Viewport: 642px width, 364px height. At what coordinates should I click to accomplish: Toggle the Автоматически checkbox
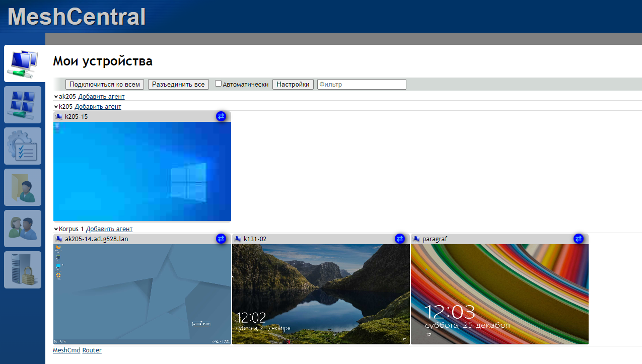219,84
